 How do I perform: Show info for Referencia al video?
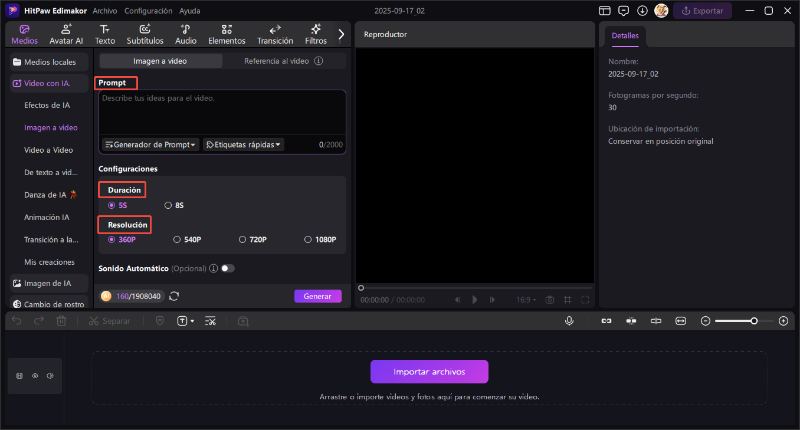(x=318, y=61)
